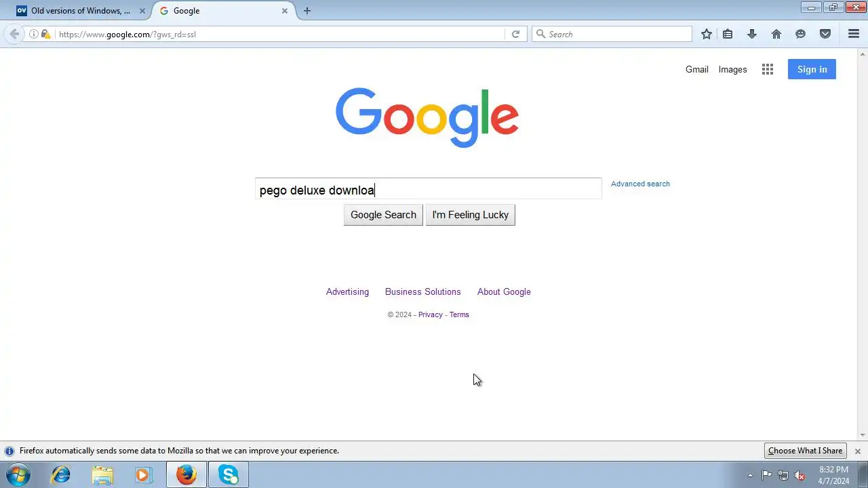Dismiss the Firefox data notification bar
The width and height of the screenshot is (868, 488).
(858, 451)
